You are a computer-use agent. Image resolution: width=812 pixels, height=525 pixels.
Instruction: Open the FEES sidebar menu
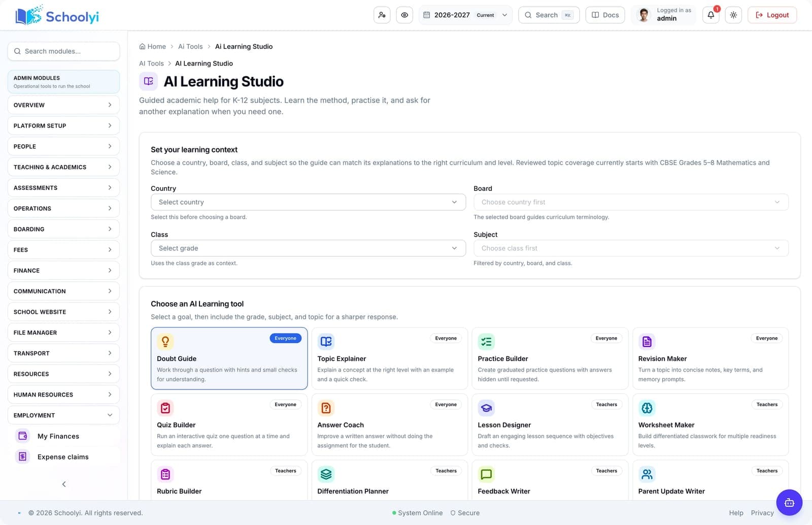click(63, 250)
